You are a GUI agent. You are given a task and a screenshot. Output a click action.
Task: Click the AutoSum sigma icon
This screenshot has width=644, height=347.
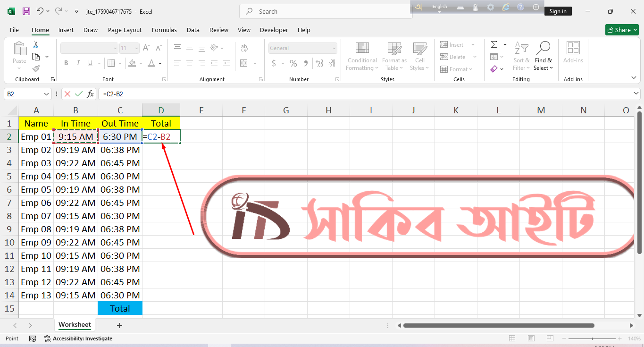click(494, 45)
